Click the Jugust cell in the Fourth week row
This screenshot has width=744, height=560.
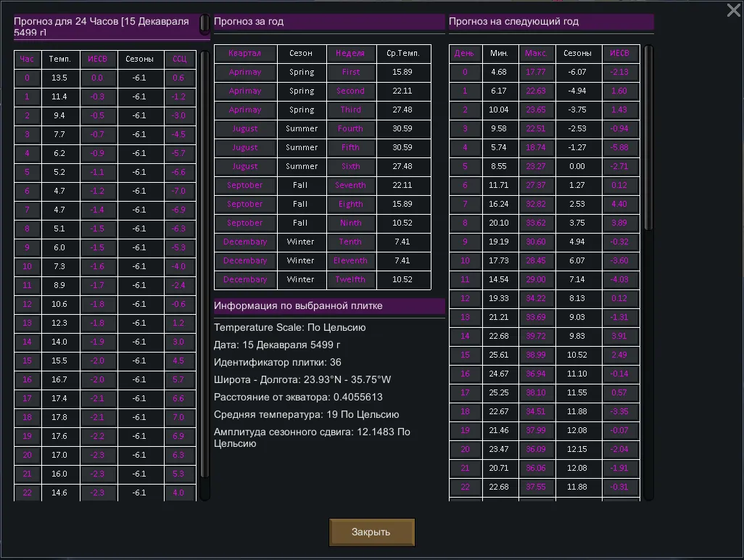(244, 128)
